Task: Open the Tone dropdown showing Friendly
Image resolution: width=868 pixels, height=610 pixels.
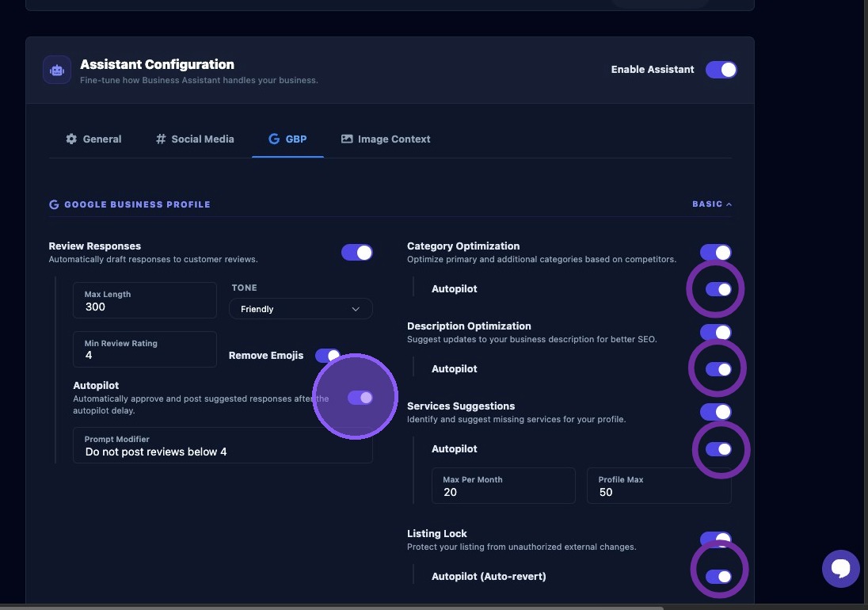Action: point(301,309)
